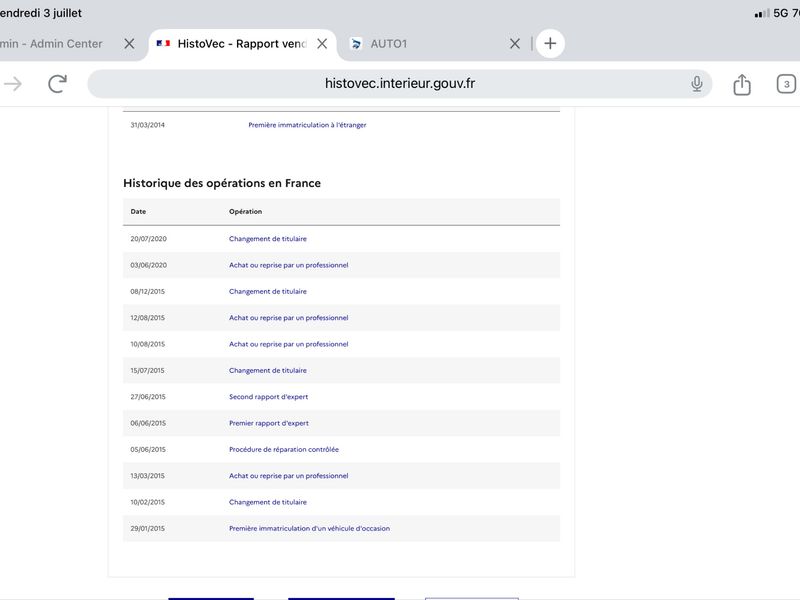Focus the histovec.interieur.gouv.fr address field
800x600 pixels.
tap(399, 84)
